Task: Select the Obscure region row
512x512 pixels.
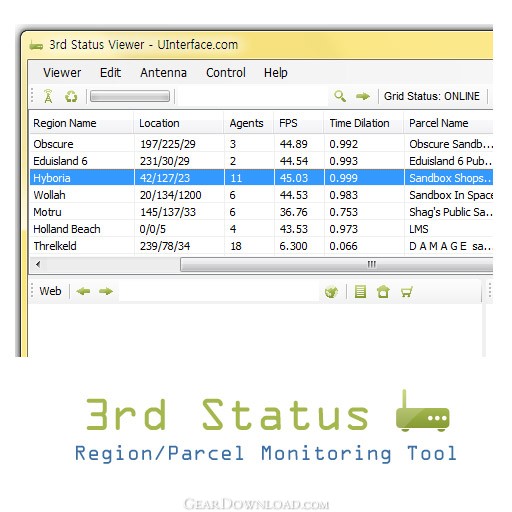Action: pyautogui.click(x=261, y=144)
